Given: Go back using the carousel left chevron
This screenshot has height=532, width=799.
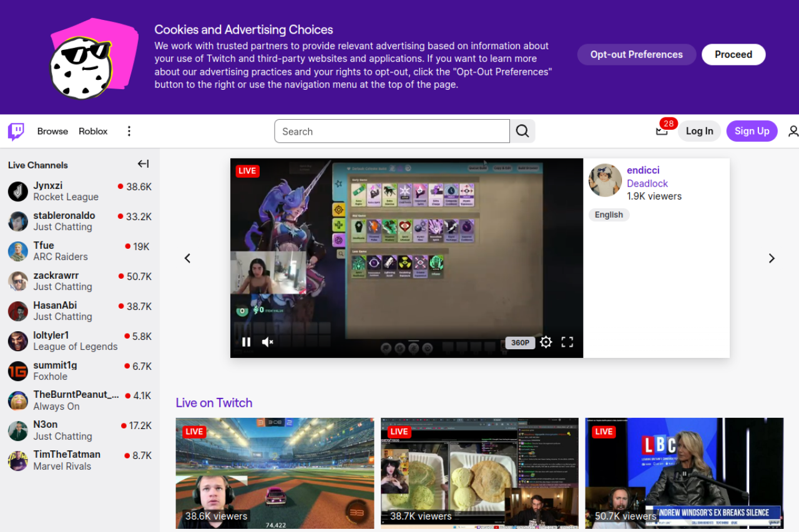Looking at the screenshot, I should point(187,258).
